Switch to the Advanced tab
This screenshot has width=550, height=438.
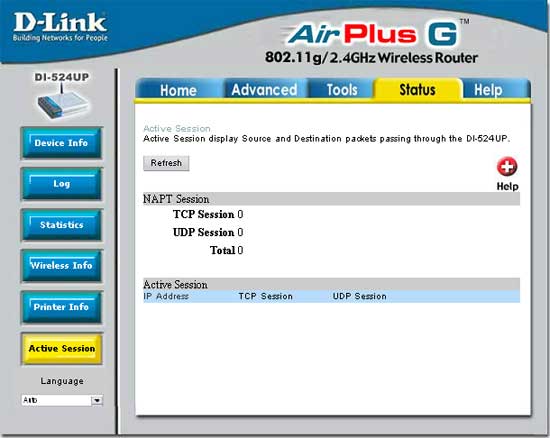tap(264, 90)
